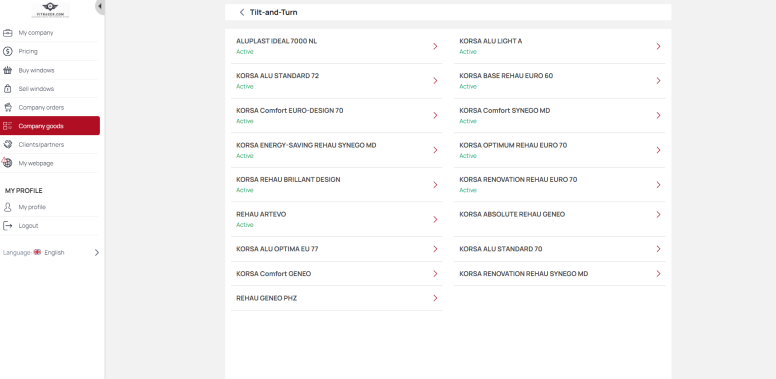
Task: Select KORSA ALU LIGHT A product name
Action: pyautogui.click(x=490, y=41)
